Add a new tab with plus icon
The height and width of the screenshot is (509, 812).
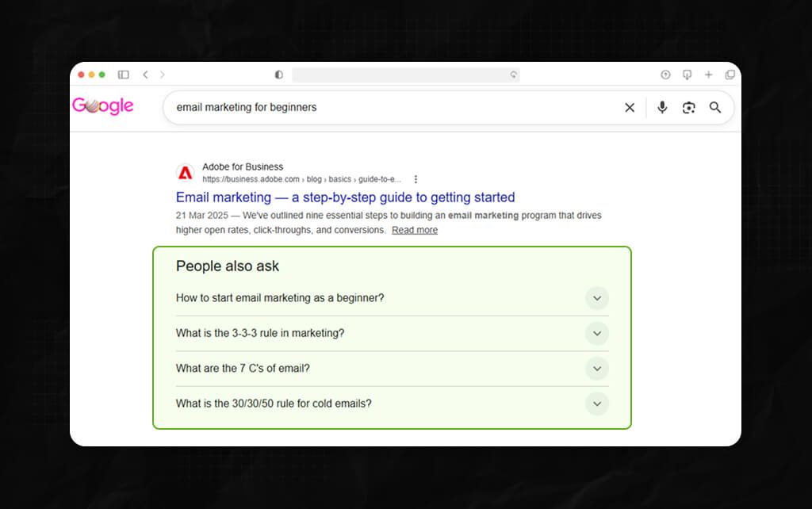click(708, 75)
